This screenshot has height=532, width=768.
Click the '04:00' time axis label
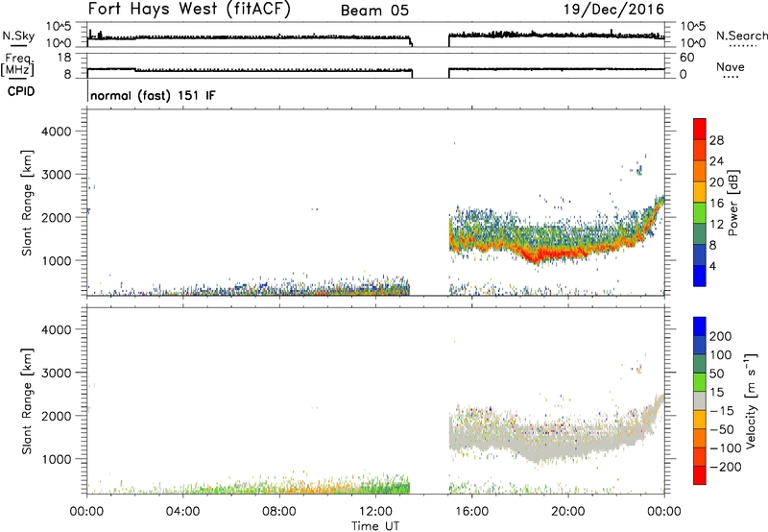182,512
